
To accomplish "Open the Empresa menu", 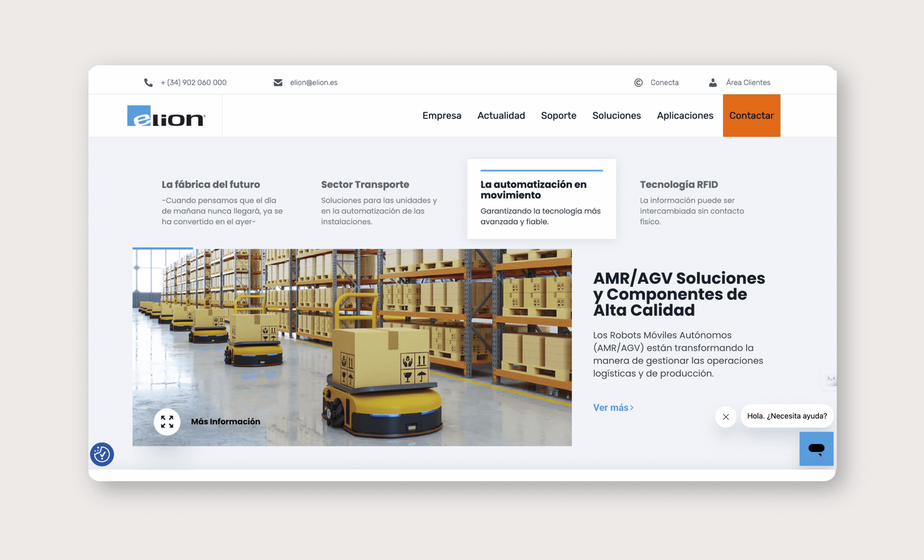I will [442, 115].
